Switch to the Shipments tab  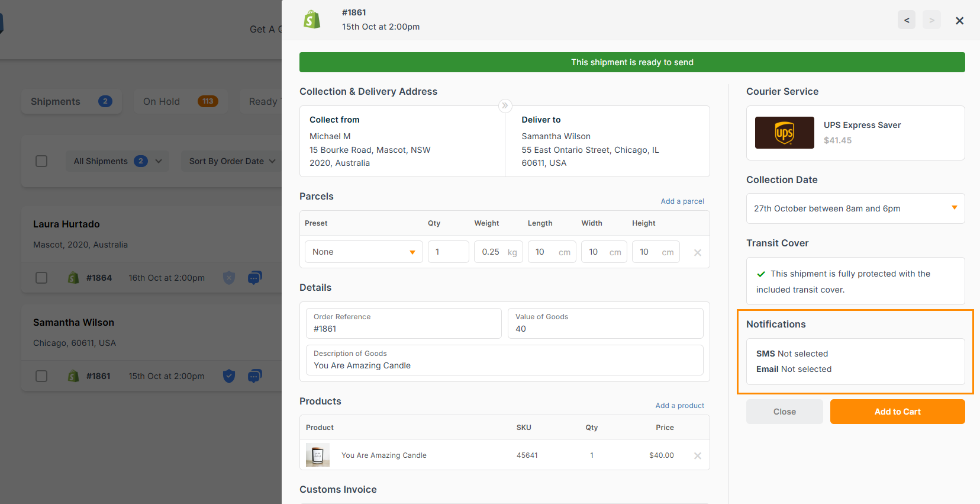click(x=71, y=101)
